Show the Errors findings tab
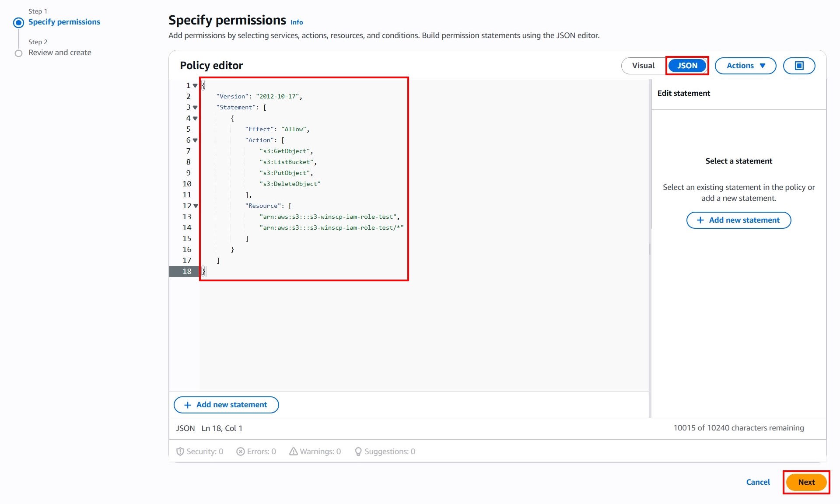The width and height of the screenshot is (840, 504). point(256,451)
